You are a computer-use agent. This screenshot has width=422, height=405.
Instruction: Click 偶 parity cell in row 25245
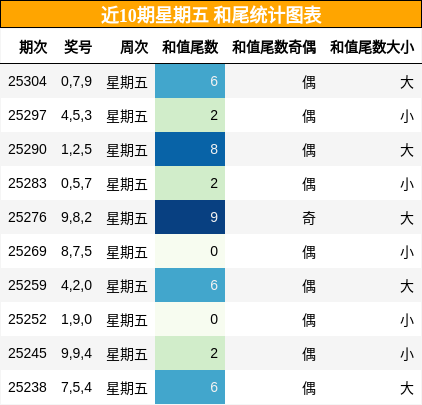tap(309, 354)
